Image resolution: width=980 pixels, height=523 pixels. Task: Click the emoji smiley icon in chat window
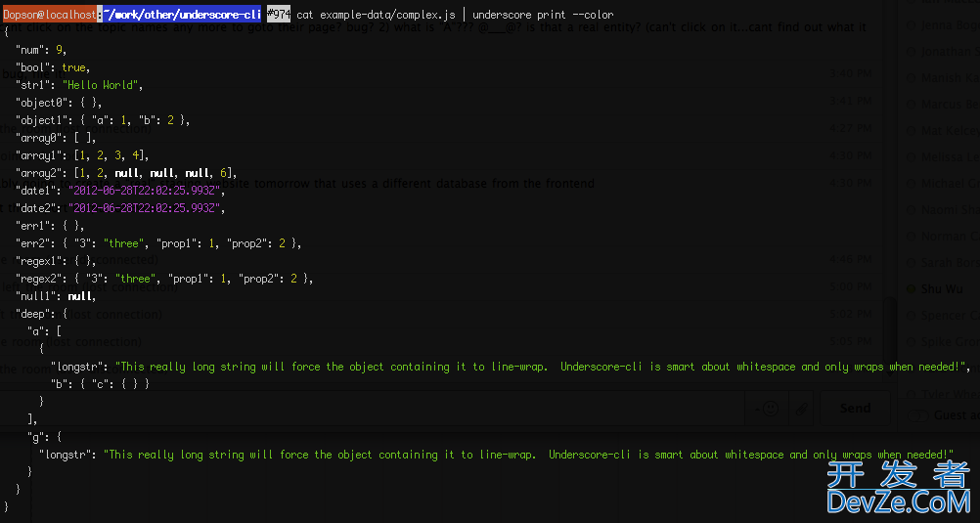[771, 408]
